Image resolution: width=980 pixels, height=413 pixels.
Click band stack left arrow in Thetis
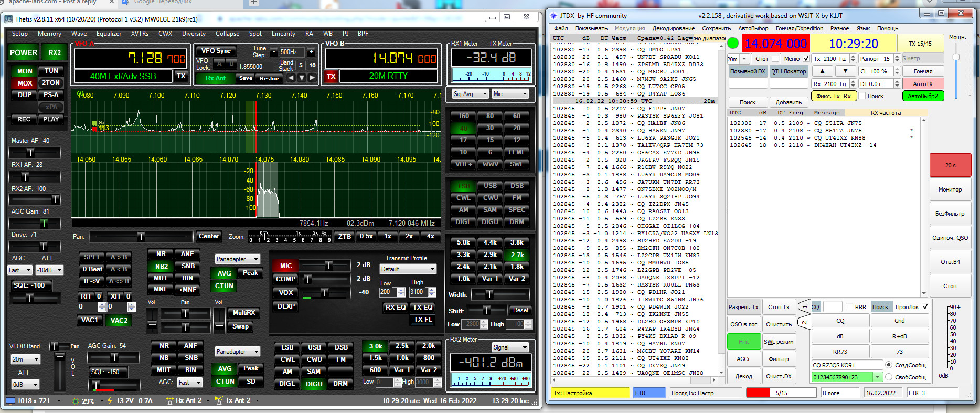291,78
